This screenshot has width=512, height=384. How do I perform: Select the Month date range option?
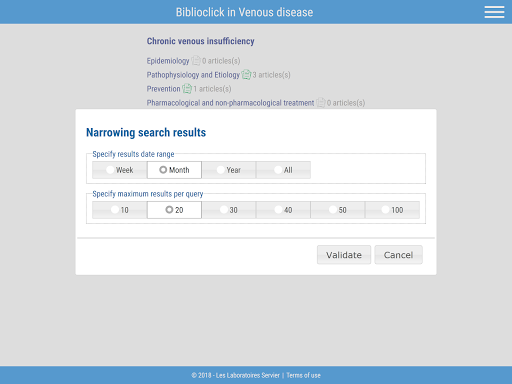point(174,170)
